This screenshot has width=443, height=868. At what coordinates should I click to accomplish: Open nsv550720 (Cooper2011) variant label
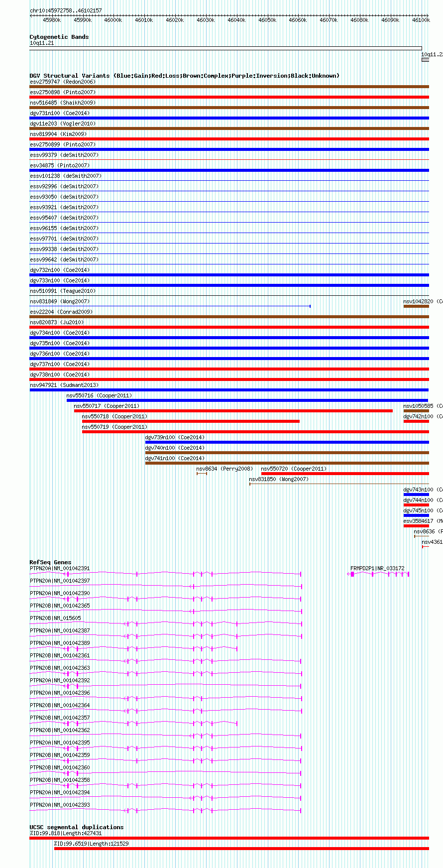pyautogui.click(x=294, y=469)
